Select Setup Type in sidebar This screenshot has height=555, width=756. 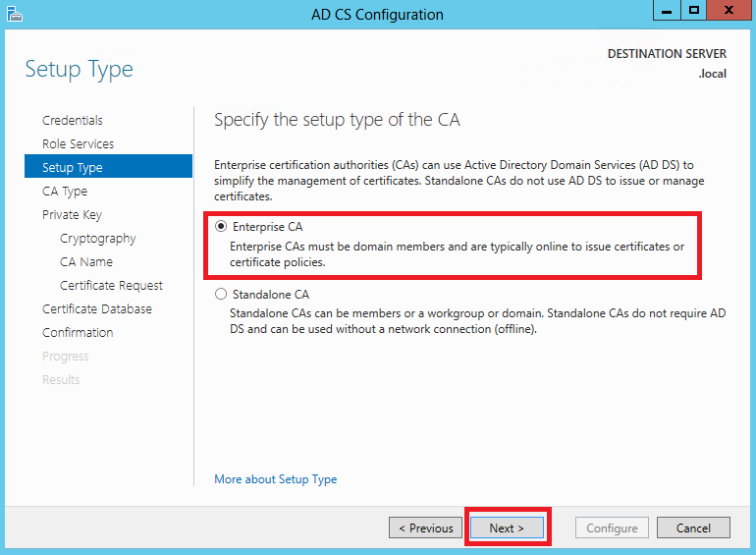tap(73, 168)
